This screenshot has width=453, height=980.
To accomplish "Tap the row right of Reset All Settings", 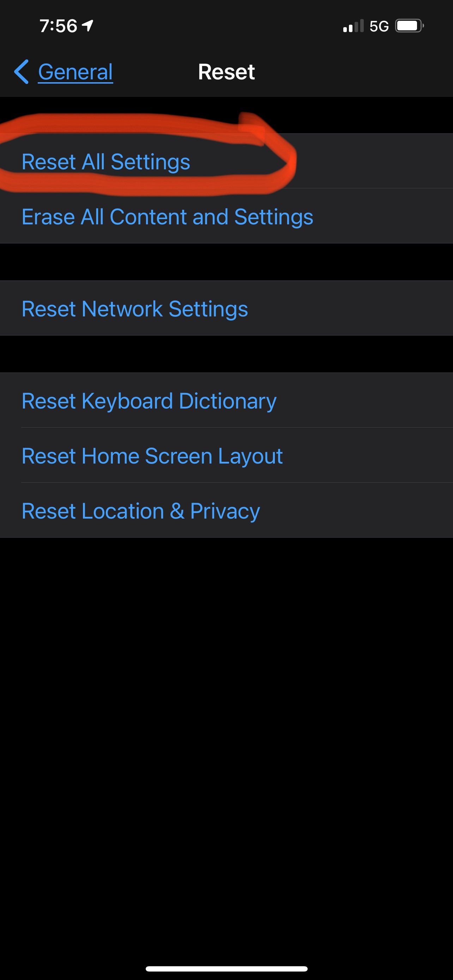I will click(x=375, y=161).
